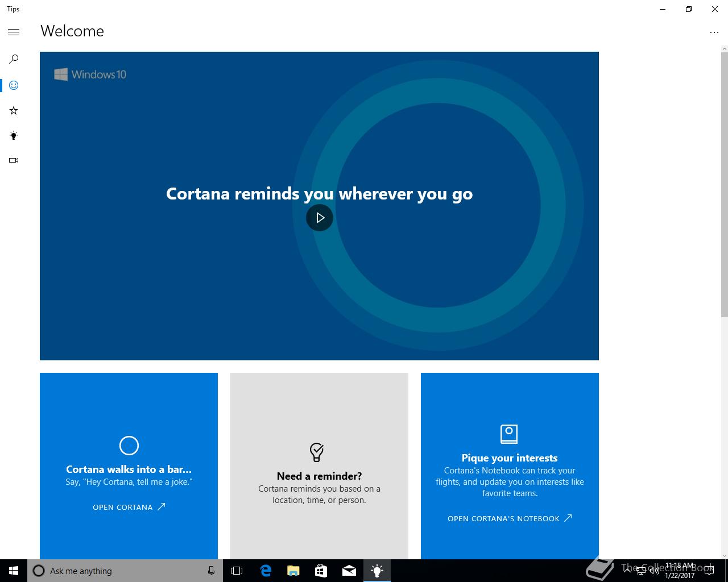This screenshot has width=728, height=582.
Task: Click the Welcome page title
Action: click(72, 31)
